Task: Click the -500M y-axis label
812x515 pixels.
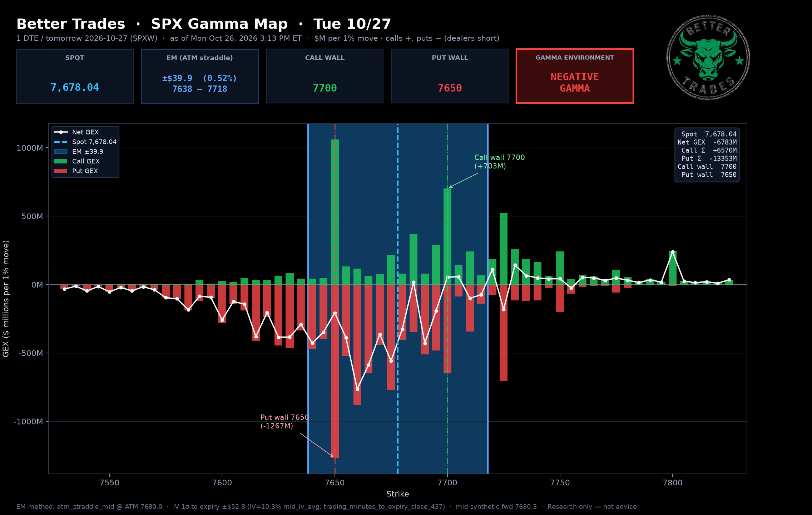Action: click(31, 353)
